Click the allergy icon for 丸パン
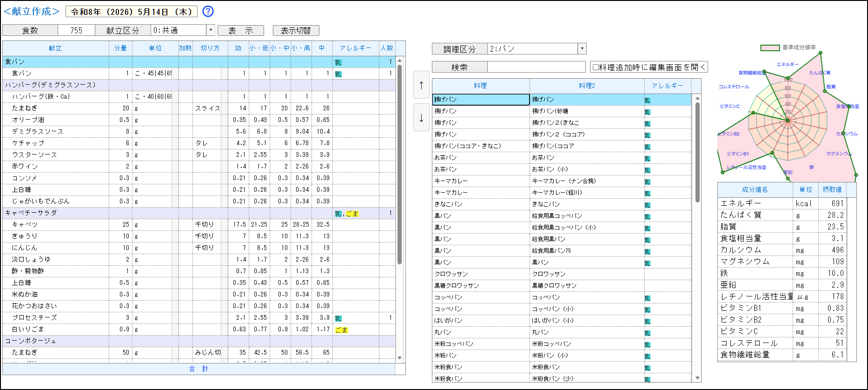The width and height of the screenshot is (868, 390). tap(647, 333)
